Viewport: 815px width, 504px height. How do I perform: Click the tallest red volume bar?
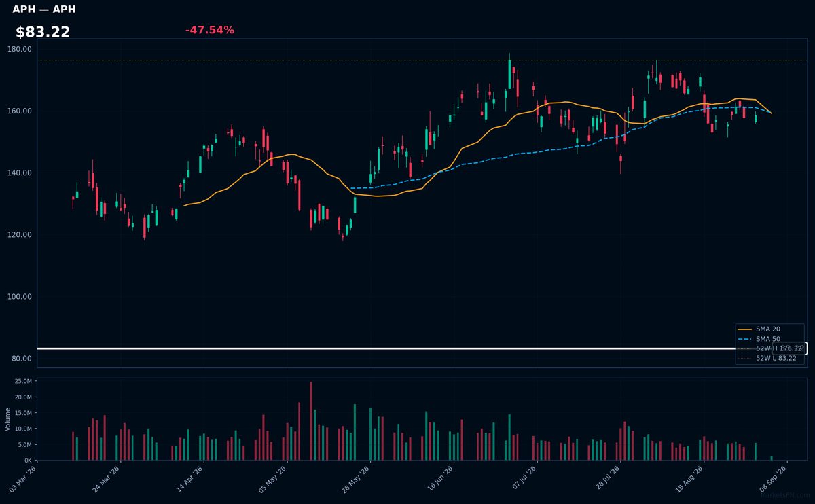click(x=311, y=421)
